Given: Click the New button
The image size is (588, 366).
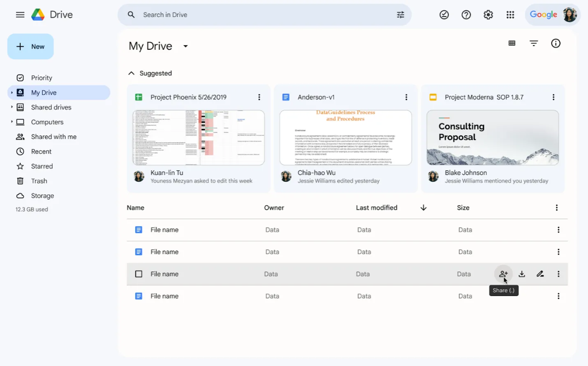Looking at the screenshot, I should coord(30,46).
